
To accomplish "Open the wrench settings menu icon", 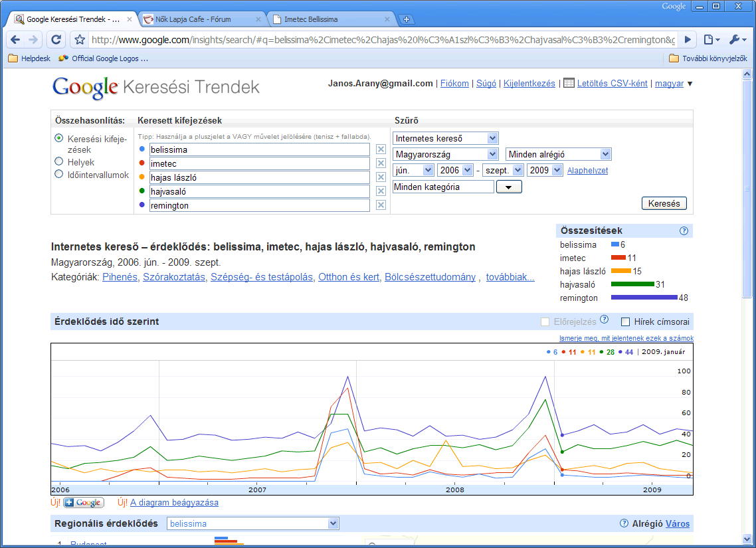I will (x=737, y=39).
